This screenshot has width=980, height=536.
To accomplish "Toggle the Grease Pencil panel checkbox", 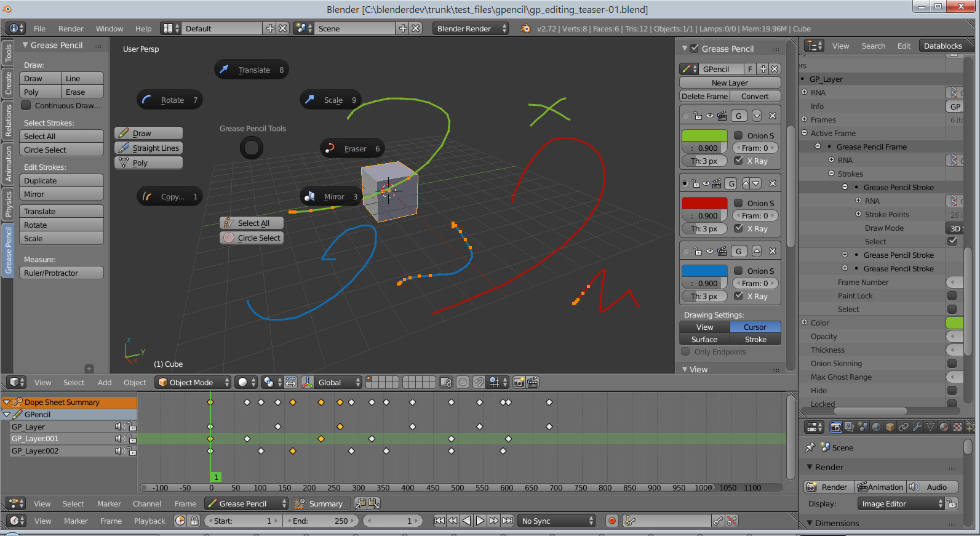I will (x=695, y=48).
